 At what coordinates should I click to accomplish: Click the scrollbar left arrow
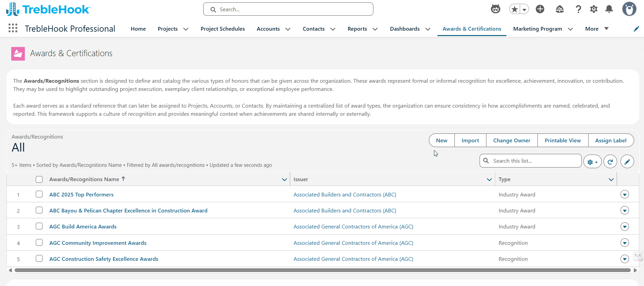pos(10,270)
